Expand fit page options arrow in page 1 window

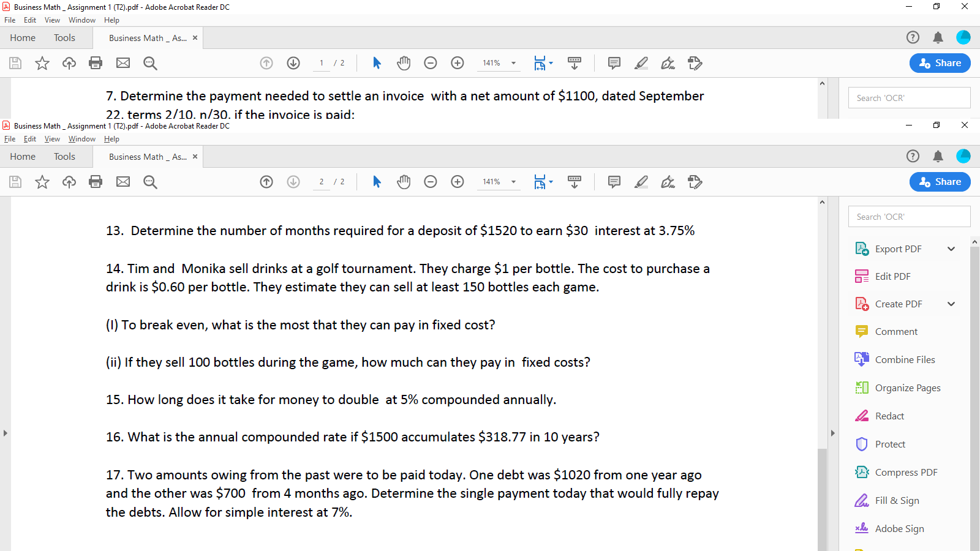pyautogui.click(x=551, y=63)
